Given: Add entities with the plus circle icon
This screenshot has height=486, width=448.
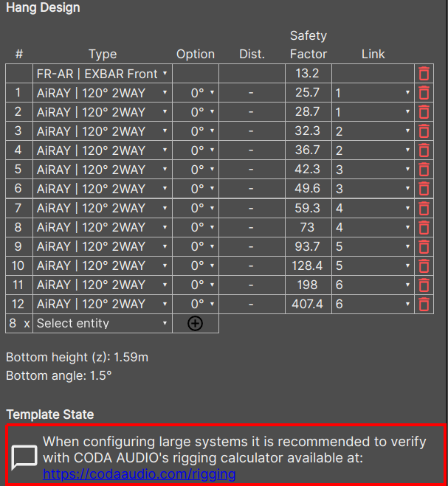Looking at the screenshot, I should point(195,324).
